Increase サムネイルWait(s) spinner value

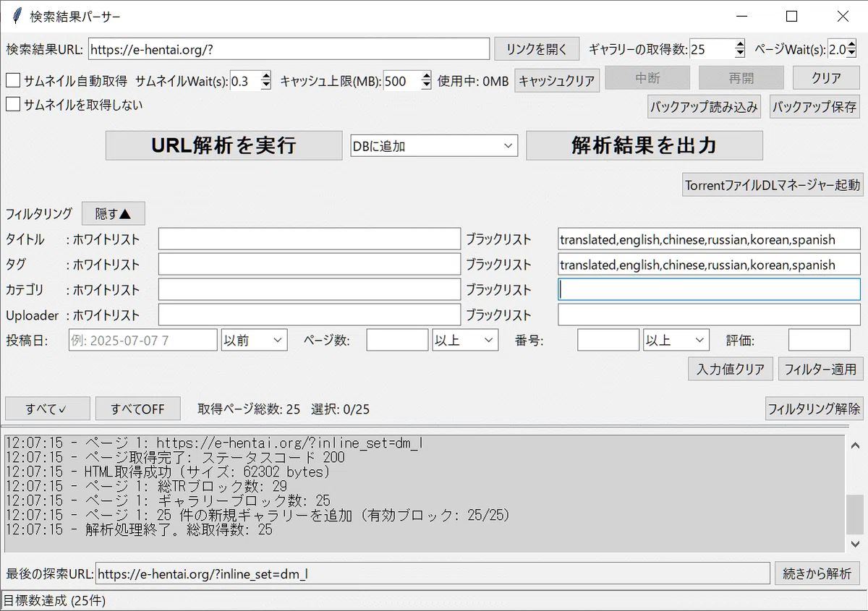pyautogui.click(x=265, y=76)
